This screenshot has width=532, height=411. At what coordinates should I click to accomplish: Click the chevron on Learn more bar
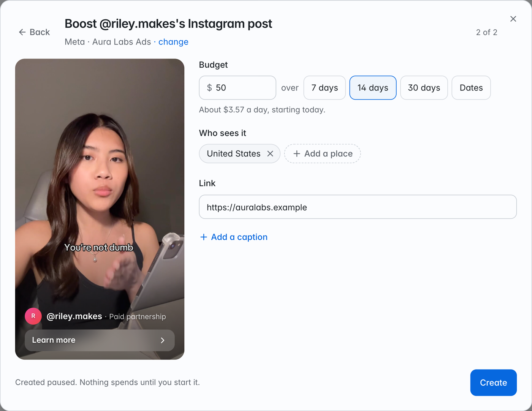pyautogui.click(x=163, y=340)
